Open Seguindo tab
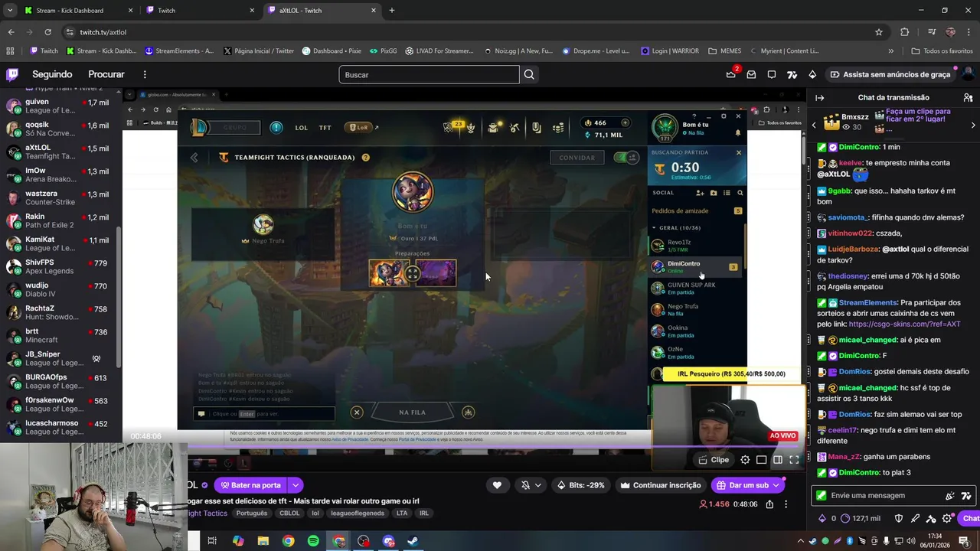Screen dimensions: 980x551 52,74
